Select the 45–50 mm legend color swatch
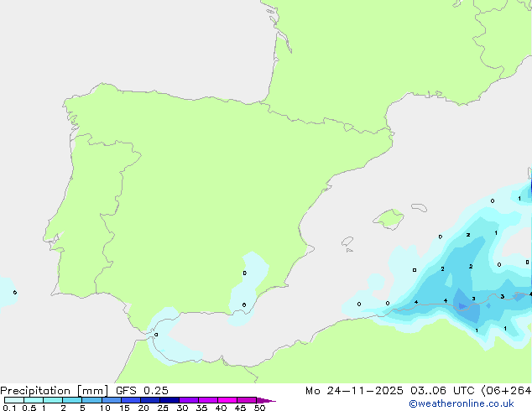Screen dimensions: 532x411 [247, 400]
